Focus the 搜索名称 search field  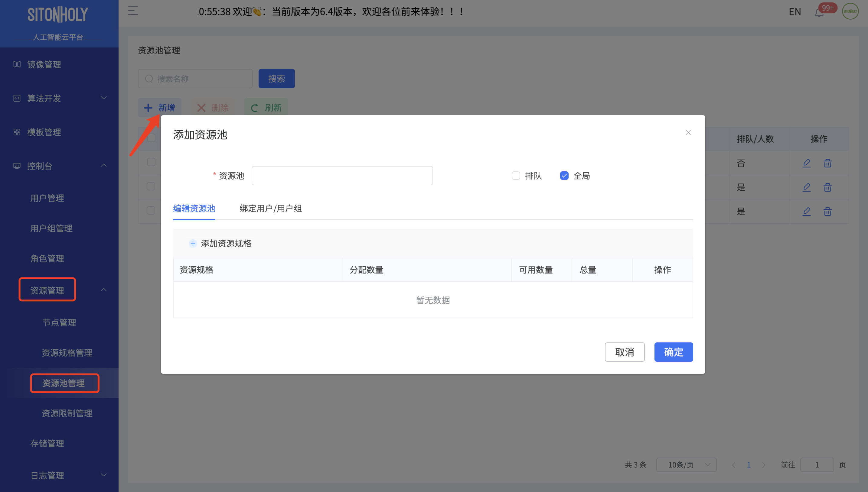pos(195,79)
